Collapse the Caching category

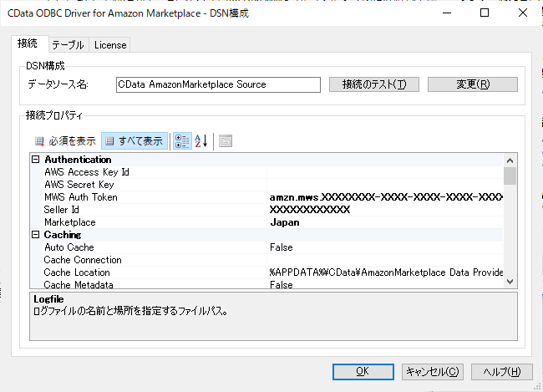(36, 235)
